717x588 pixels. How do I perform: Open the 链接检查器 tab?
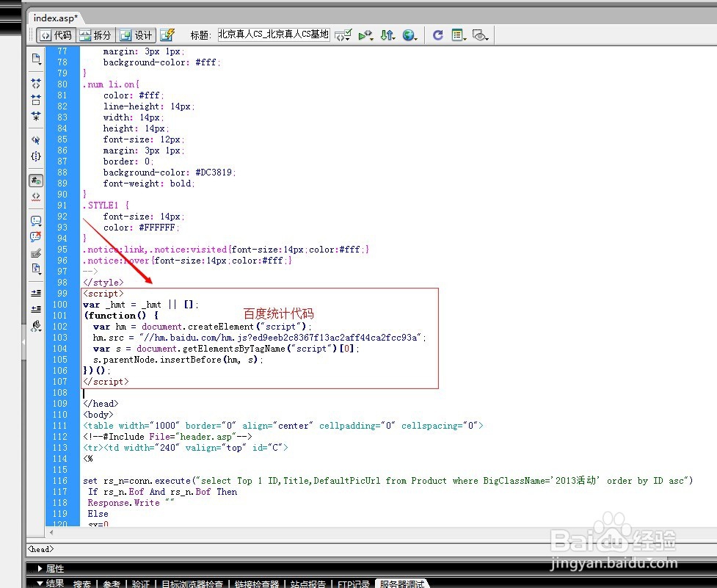[x=257, y=584]
